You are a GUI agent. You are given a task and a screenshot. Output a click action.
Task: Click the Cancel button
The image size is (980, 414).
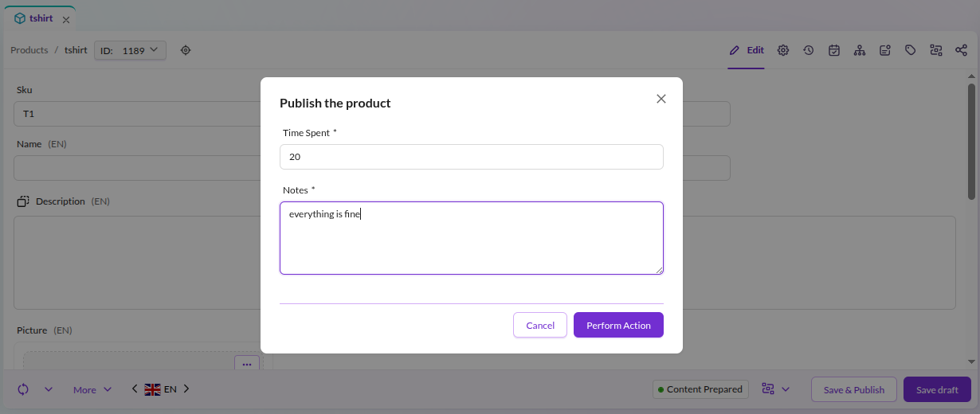click(540, 325)
